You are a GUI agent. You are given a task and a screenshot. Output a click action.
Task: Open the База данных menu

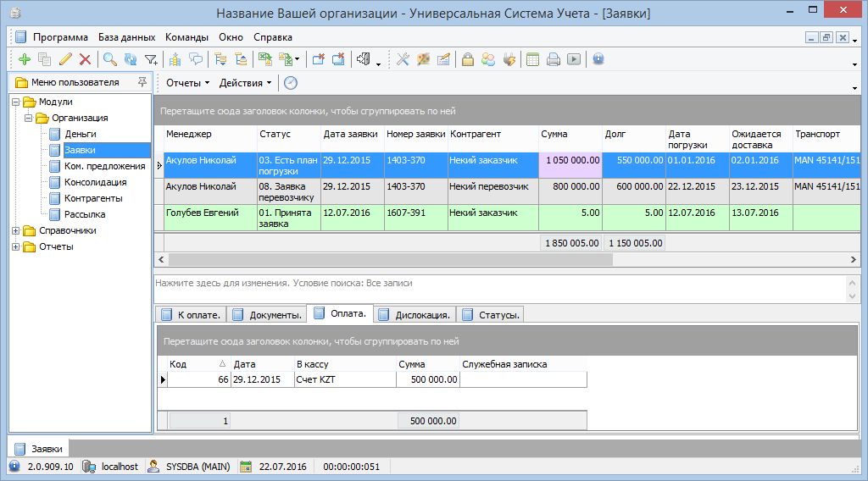pos(126,37)
